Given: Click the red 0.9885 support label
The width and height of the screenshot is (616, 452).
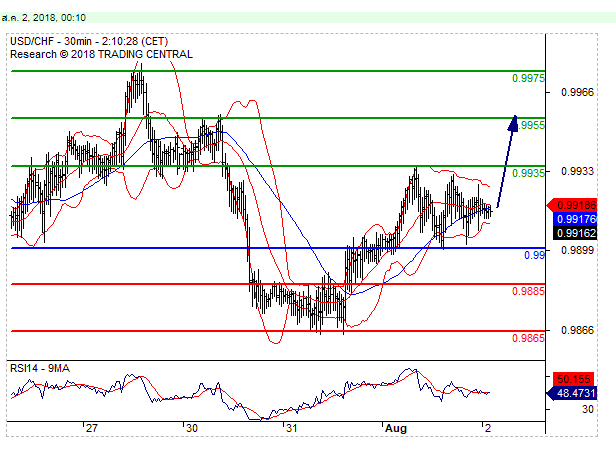Looking at the screenshot, I should (x=528, y=291).
